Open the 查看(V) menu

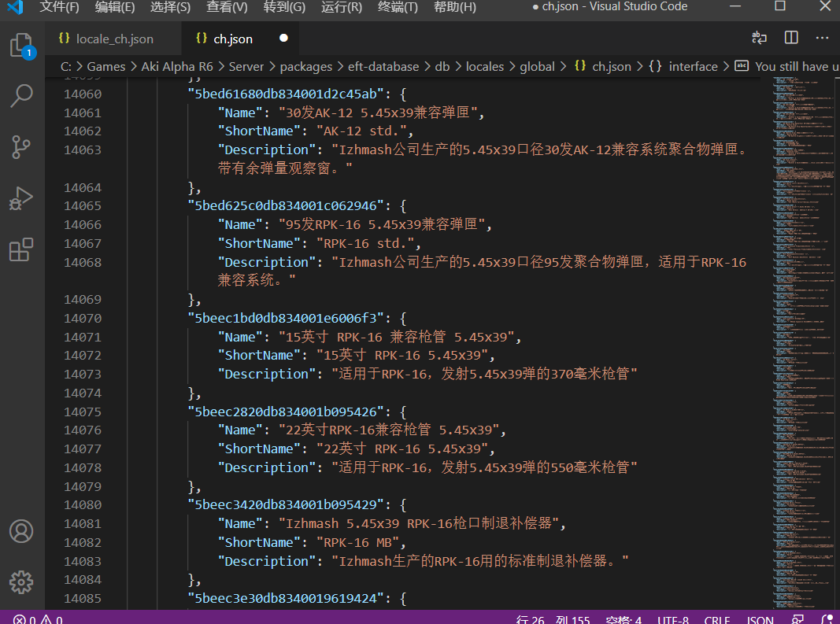point(228,7)
